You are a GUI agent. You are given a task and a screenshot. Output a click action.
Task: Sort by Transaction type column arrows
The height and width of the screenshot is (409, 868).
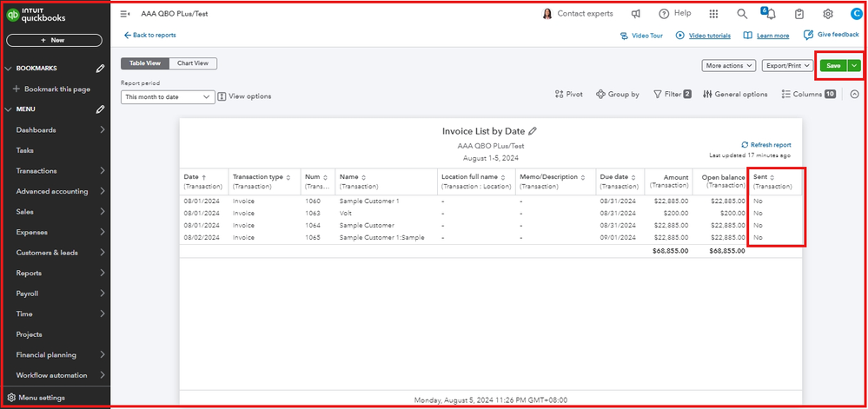click(x=288, y=177)
